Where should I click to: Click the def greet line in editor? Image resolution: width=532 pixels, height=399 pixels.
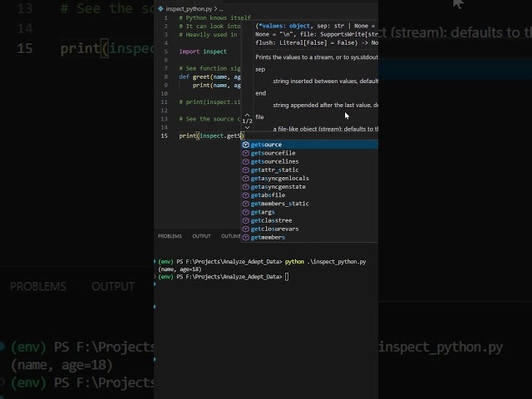click(209, 77)
